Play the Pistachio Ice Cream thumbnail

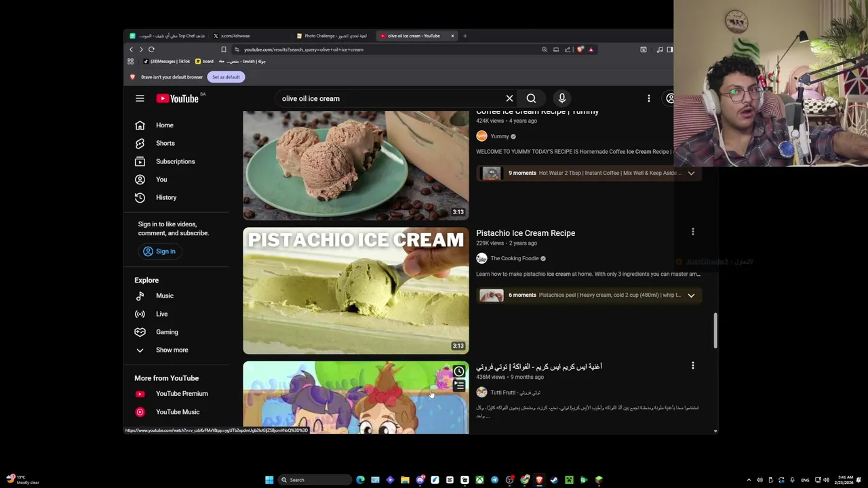pos(355,291)
